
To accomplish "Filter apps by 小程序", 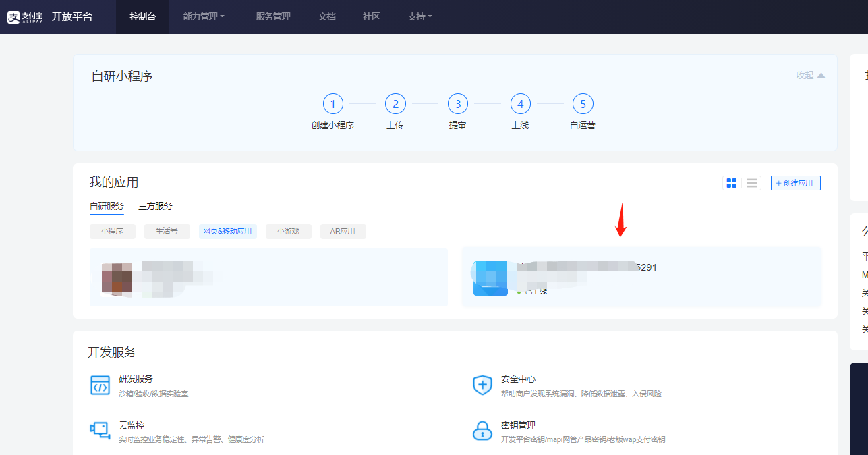I will click(112, 232).
